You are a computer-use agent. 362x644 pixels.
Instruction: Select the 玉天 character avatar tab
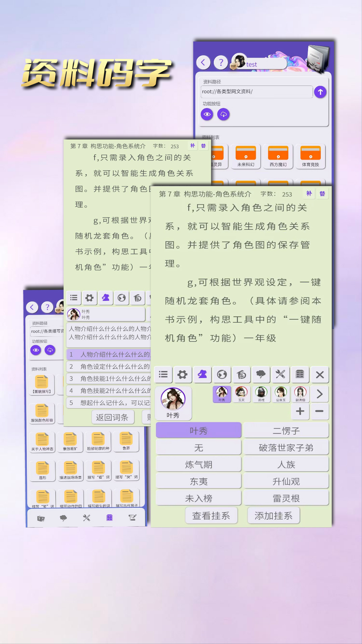[x=241, y=394]
